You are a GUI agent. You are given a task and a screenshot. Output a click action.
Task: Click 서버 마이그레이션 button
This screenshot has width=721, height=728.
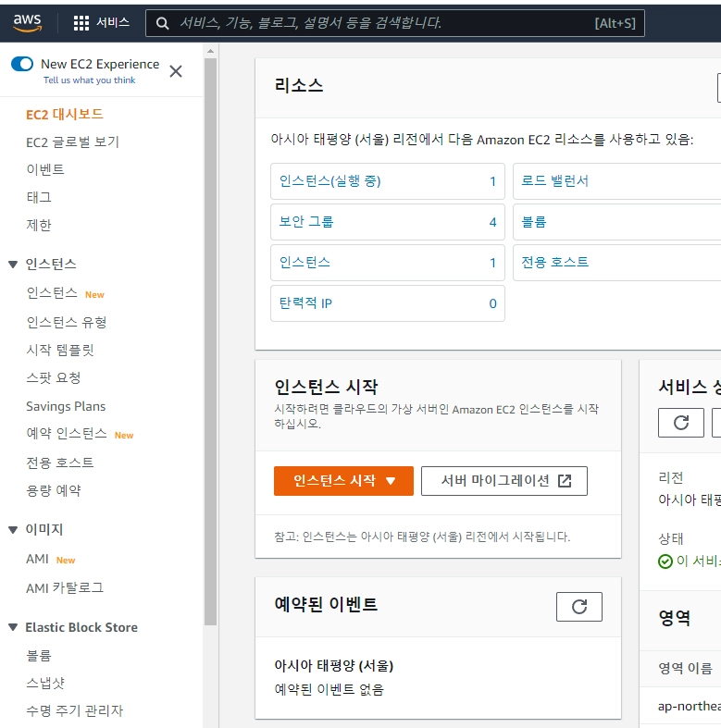point(504,481)
